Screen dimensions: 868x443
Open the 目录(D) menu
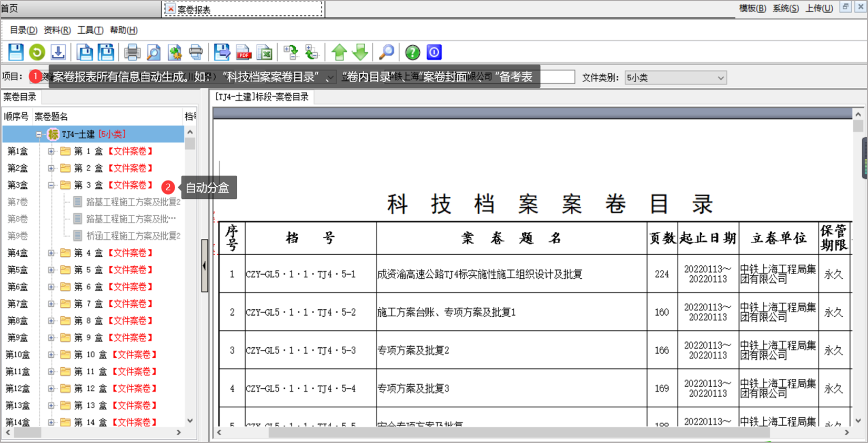[x=24, y=30]
